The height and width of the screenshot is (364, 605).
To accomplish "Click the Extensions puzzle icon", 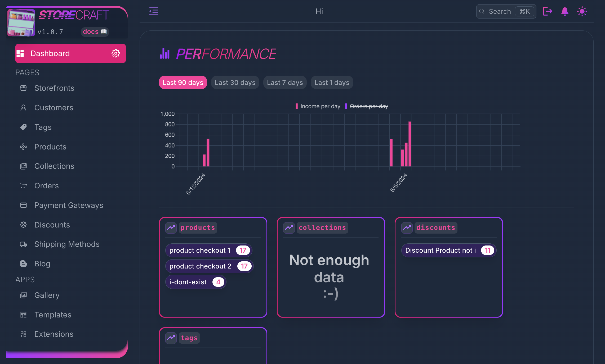I will tap(23, 334).
